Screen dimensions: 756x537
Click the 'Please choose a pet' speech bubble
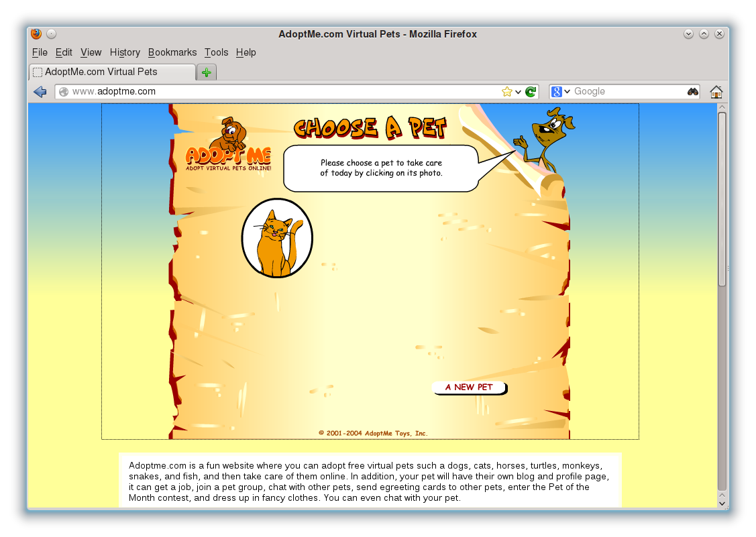click(x=381, y=168)
